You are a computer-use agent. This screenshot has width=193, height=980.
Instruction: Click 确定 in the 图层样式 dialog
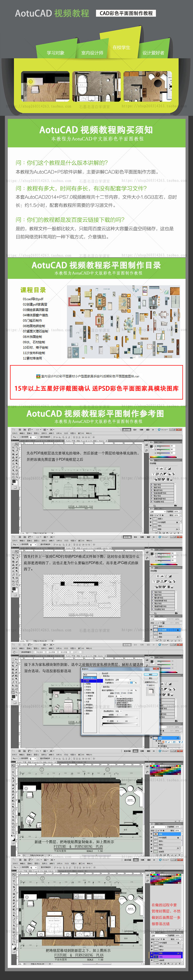[x=150, y=674]
